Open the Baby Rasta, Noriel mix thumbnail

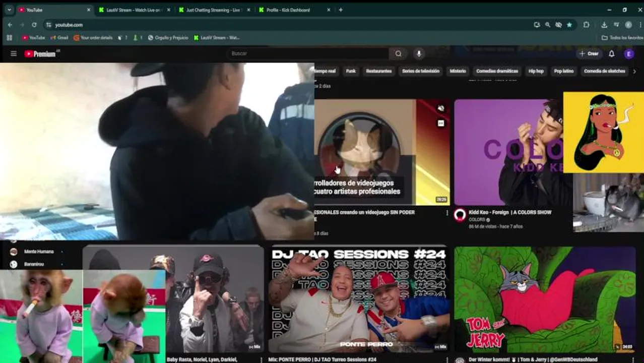point(215,299)
